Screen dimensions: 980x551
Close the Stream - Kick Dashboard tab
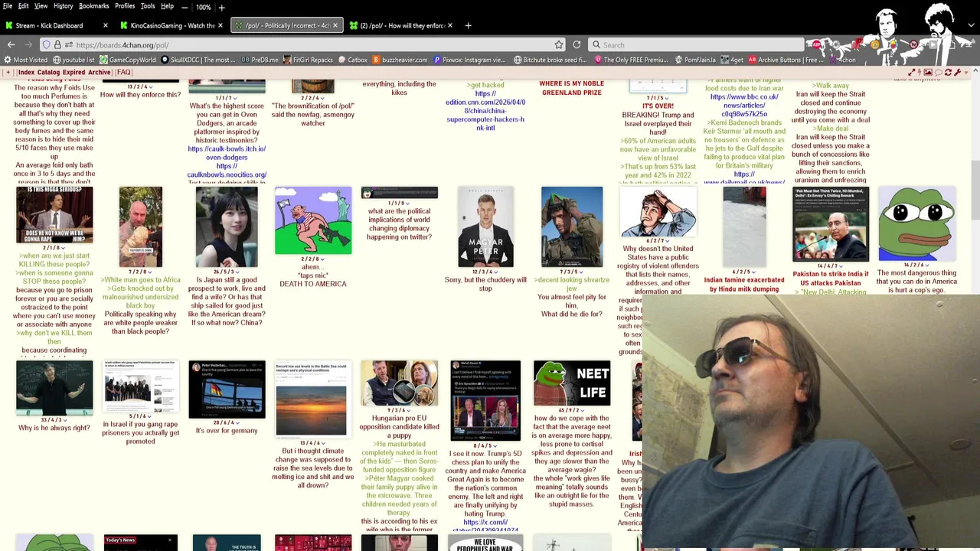(x=106, y=25)
